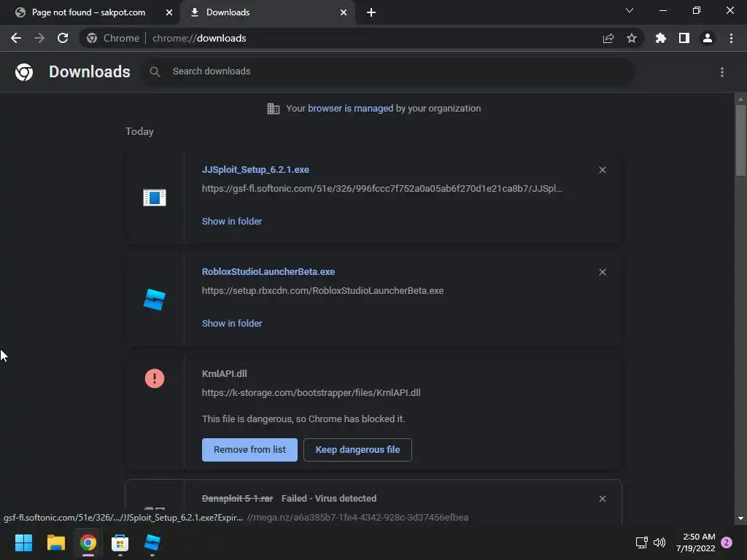Remove JJSploit_Setup_6.2.1.exe from the list
Screen dimensions: 747x560
click(x=602, y=170)
